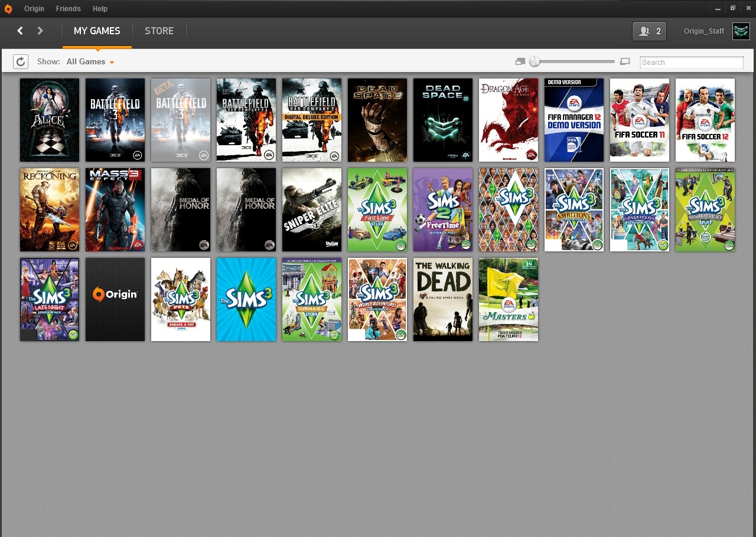Open the Friends menu
This screenshot has width=756, height=537.
68,9
